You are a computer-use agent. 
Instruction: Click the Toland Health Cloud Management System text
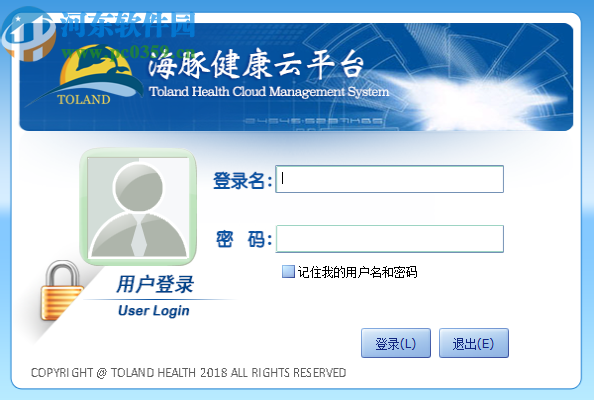coord(269,92)
